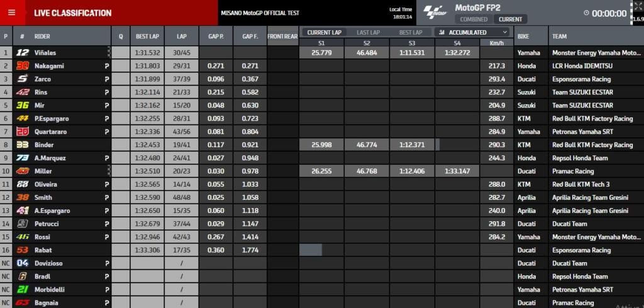This screenshot has height=308, width=644.
Task: Click the Gap F. column header
Action: pos(250,36)
